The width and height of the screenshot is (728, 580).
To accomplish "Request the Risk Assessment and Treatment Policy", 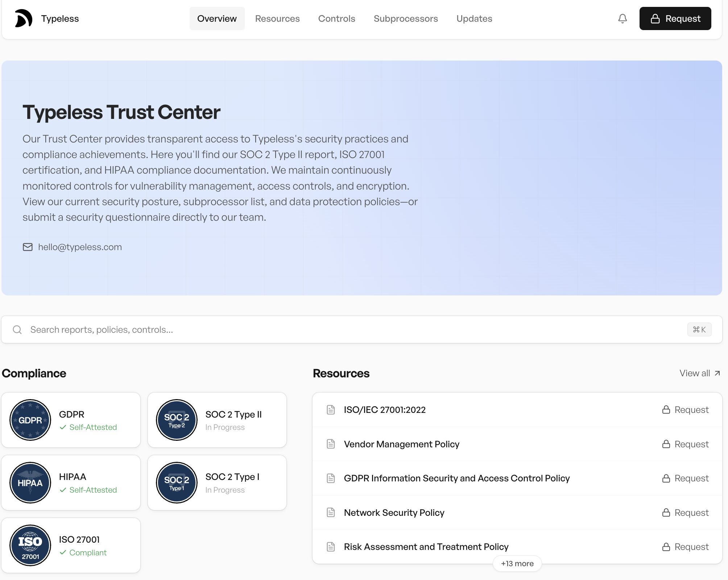I will (685, 547).
